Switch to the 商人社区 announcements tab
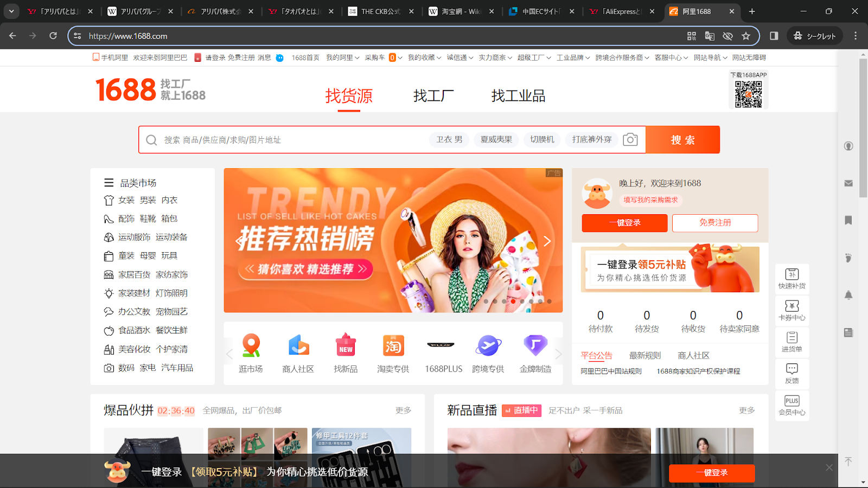868x488 pixels. tap(693, 355)
